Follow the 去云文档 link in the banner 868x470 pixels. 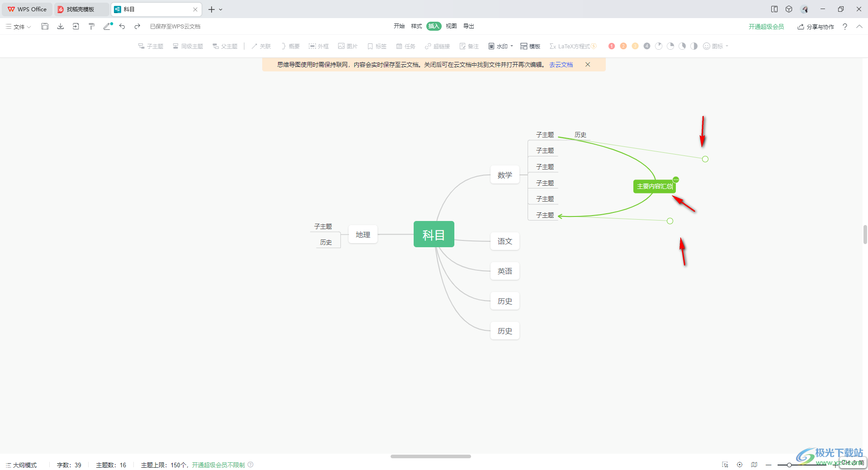(x=561, y=65)
